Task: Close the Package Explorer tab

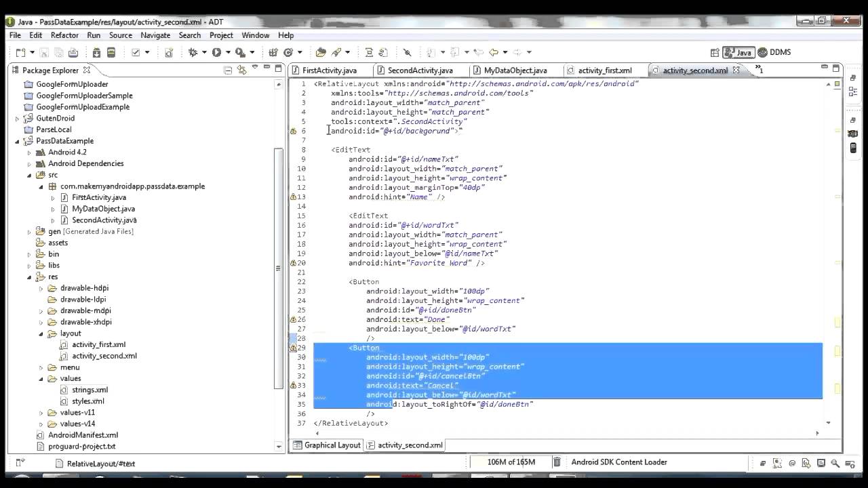Action: coord(86,70)
